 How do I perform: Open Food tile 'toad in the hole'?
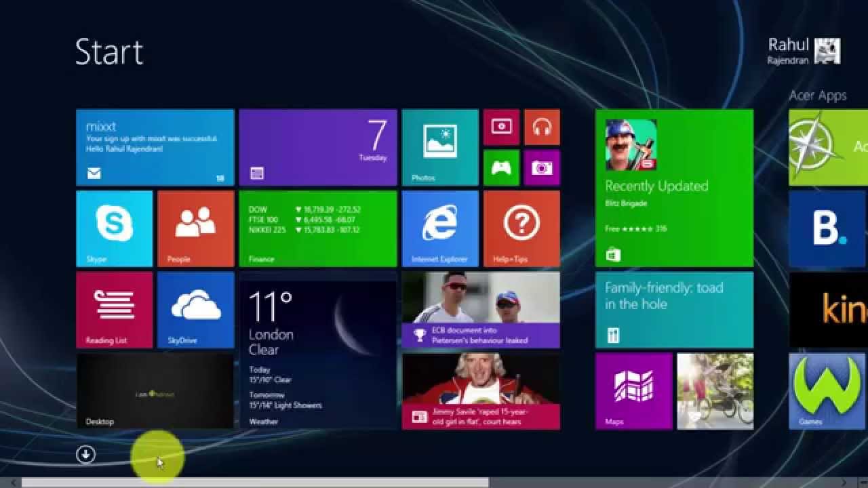[x=674, y=310]
